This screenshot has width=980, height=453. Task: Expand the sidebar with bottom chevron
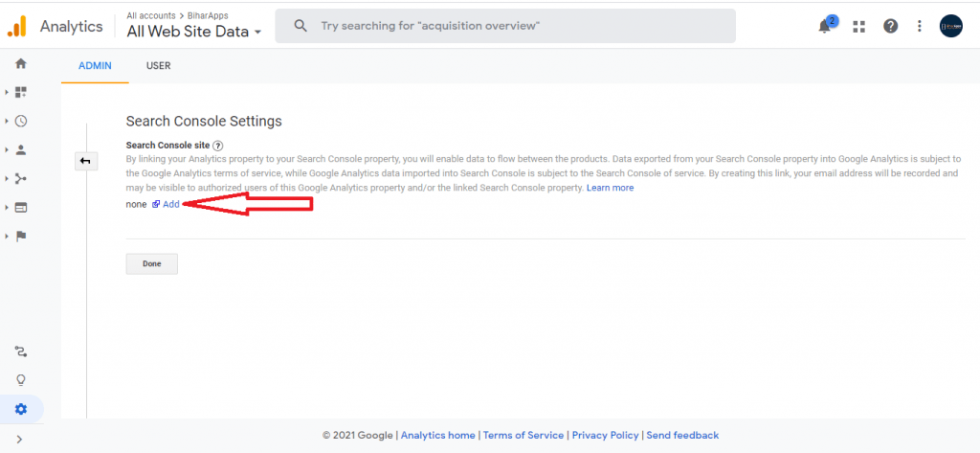click(19, 439)
